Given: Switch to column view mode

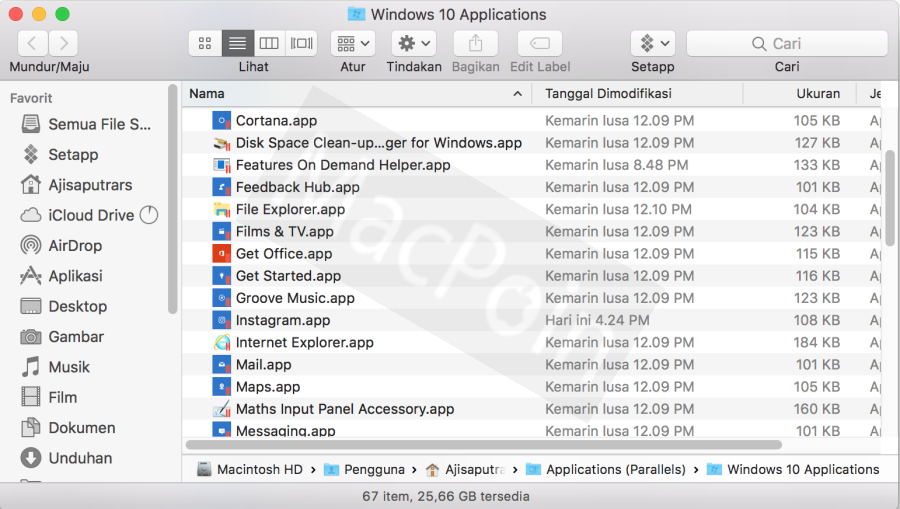Looking at the screenshot, I should pos(269,43).
